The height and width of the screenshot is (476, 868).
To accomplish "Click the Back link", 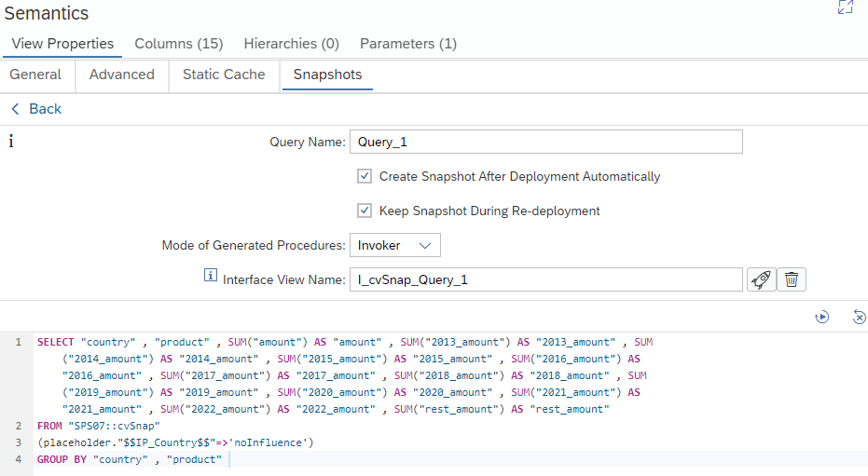I will (x=45, y=109).
